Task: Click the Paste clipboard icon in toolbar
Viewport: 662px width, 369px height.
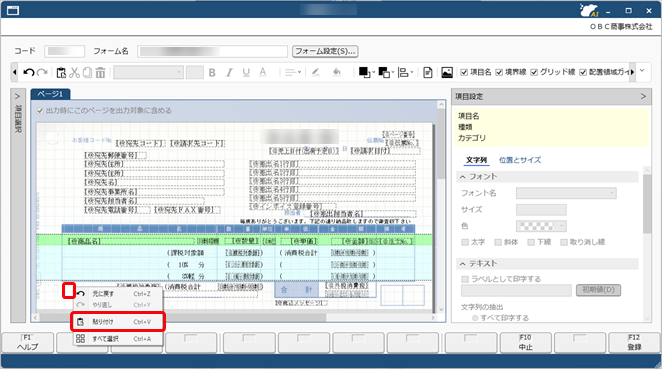Action: click(61, 73)
